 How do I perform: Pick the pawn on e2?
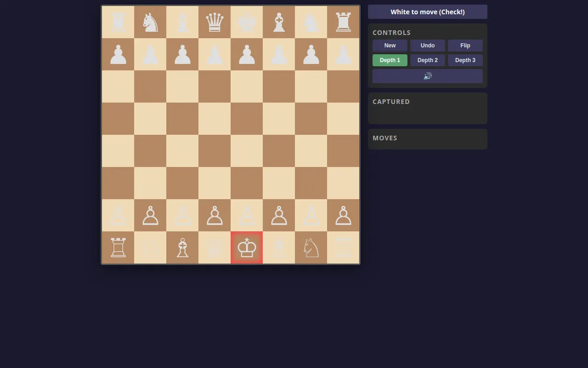point(247,215)
